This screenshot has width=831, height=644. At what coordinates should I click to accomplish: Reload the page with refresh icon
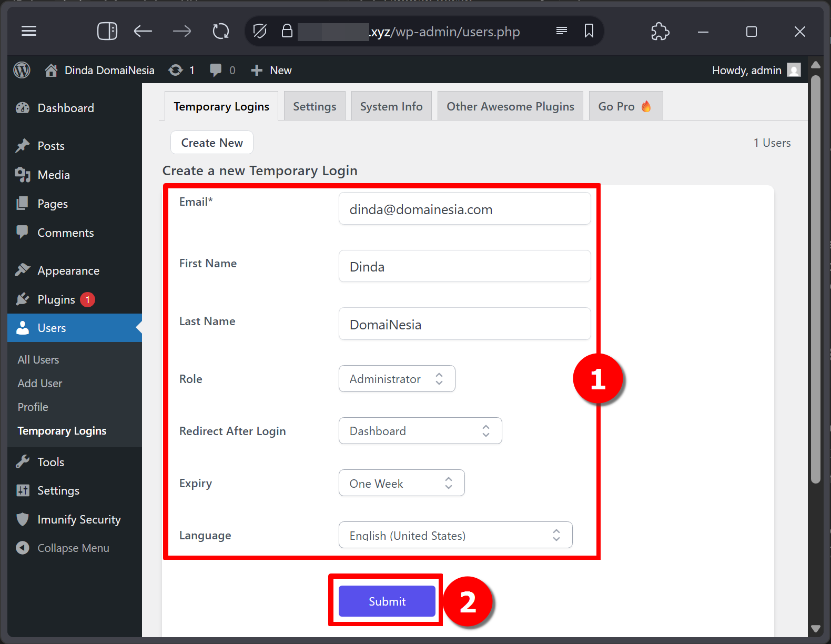point(221,31)
